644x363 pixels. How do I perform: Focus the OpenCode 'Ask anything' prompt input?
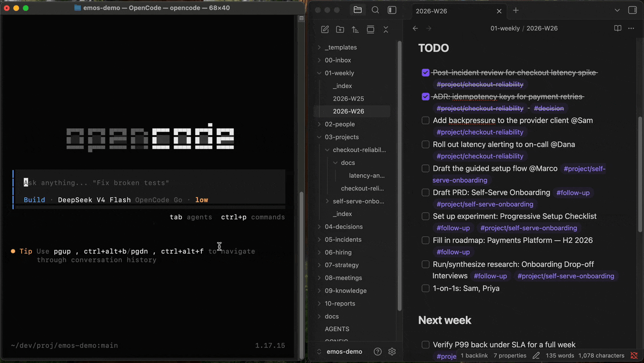pos(149,183)
